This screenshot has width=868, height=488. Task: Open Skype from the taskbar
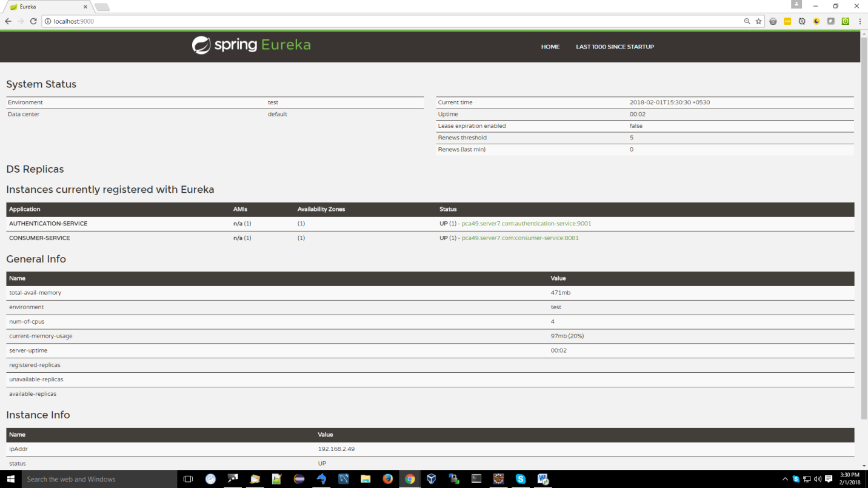[x=521, y=479]
